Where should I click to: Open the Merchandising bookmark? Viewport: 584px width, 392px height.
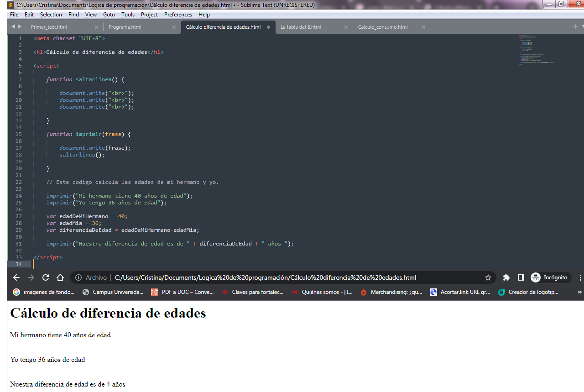coord(391,292)
